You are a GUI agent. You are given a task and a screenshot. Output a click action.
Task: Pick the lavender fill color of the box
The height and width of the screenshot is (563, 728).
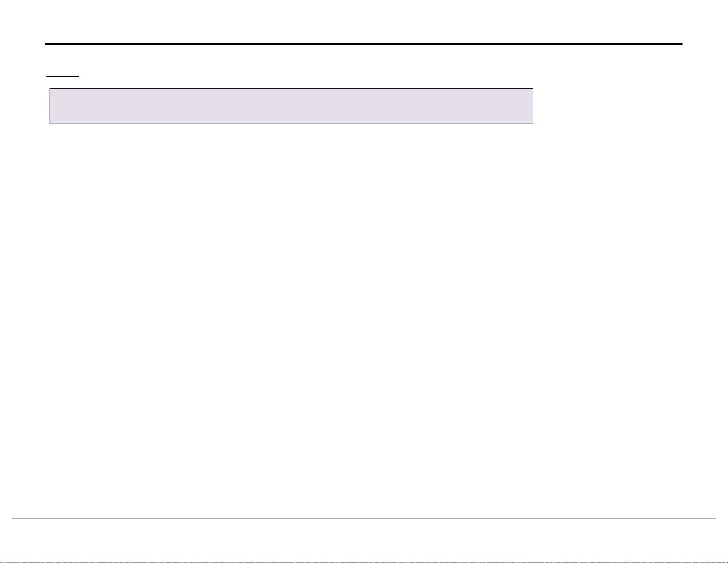click(x=291, y=106)
